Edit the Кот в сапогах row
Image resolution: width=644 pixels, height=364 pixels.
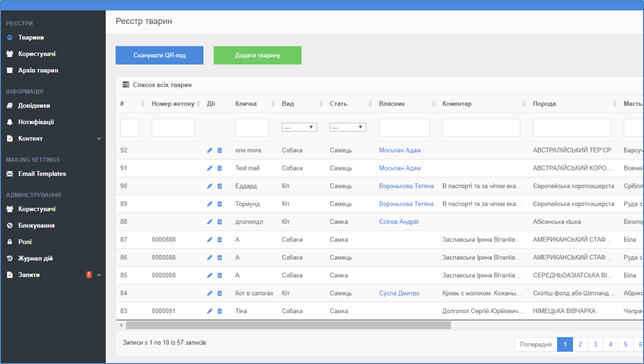[x=209, y=293]
